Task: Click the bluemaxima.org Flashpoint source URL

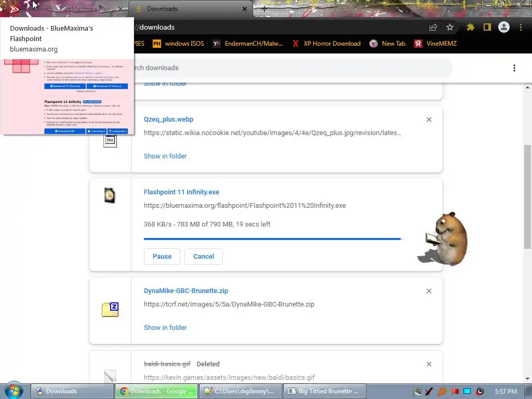Action: (x=245, y=205)
